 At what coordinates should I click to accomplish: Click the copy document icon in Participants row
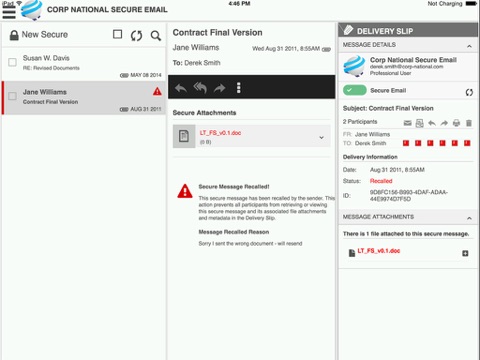pyautogui.click(x=420, y=123)
